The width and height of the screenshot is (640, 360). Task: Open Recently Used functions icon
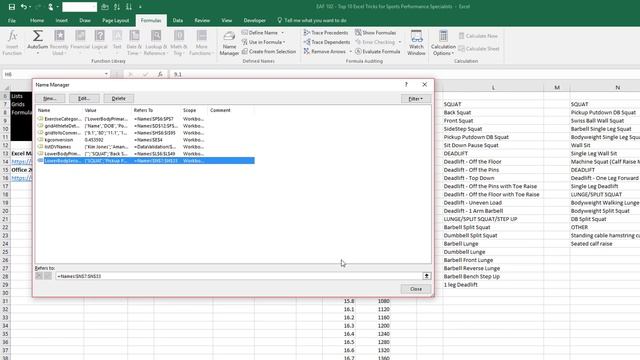(x=60, y=36)
